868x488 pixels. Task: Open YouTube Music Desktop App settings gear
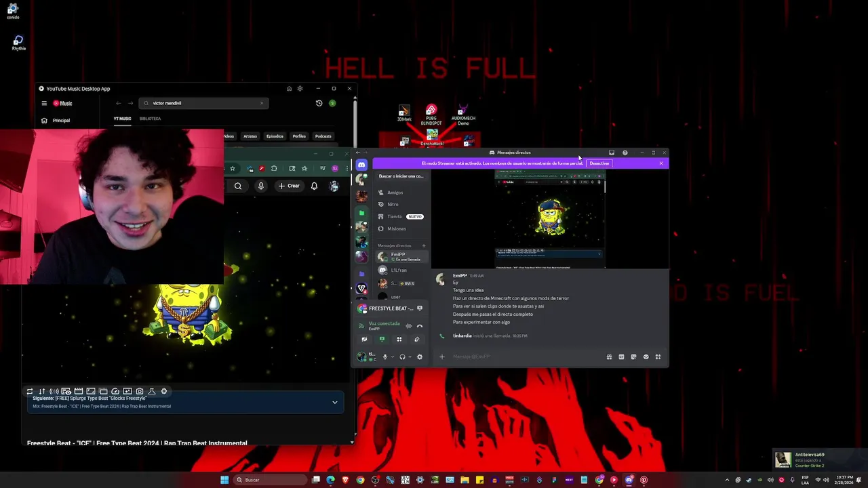[300, 89]
